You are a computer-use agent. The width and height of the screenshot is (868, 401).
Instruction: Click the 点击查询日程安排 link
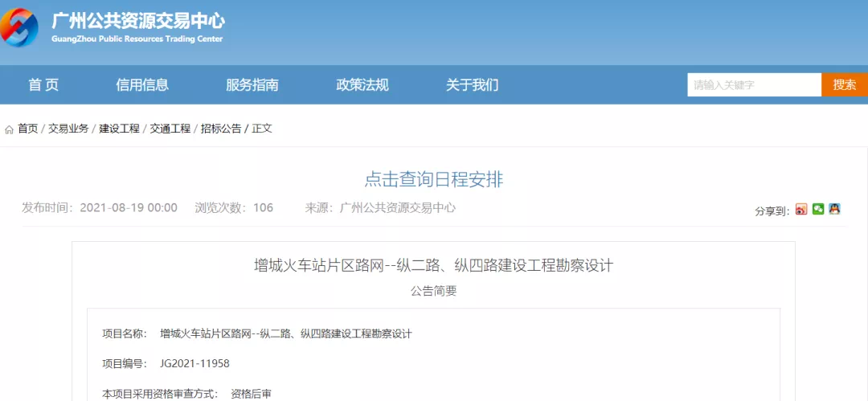point(434,180)
